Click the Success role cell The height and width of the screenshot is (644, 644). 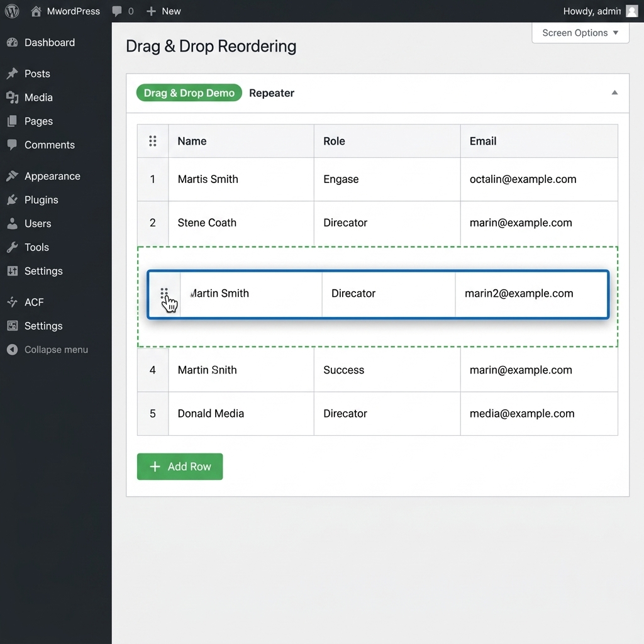click(x=387, y=370)
